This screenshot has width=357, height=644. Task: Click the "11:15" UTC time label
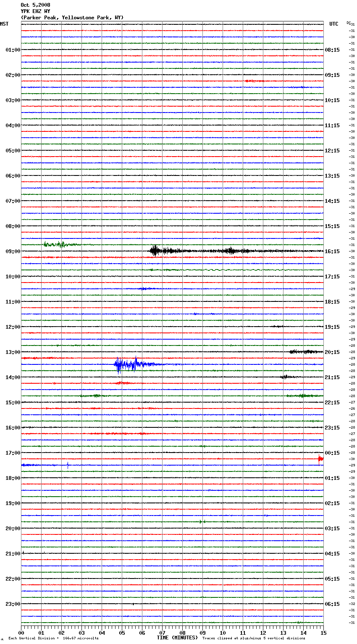click(332, 126)
